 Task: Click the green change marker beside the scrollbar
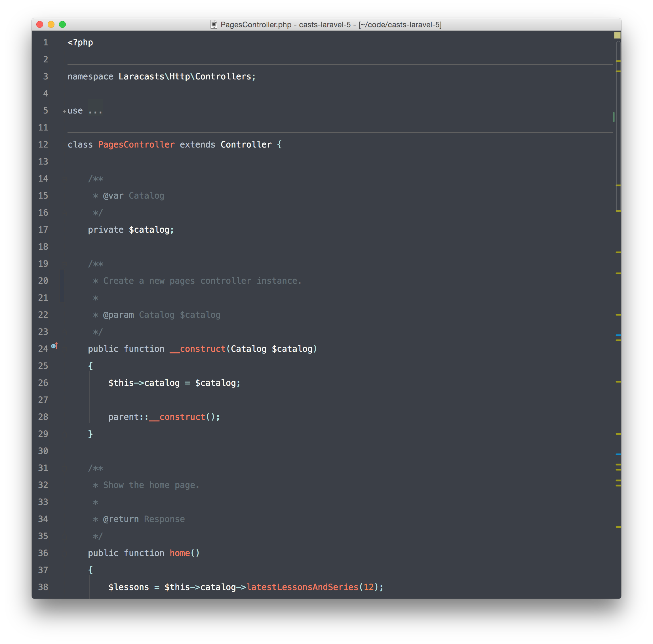(x=614, y=117)
